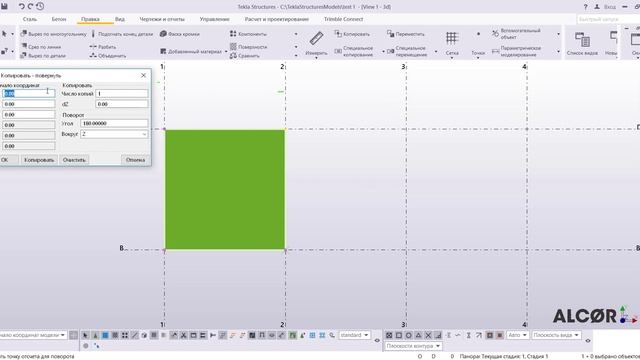Expand Вспомогательный объект dropdown
Screen dimensions: 640x360
tap(558, 34)
